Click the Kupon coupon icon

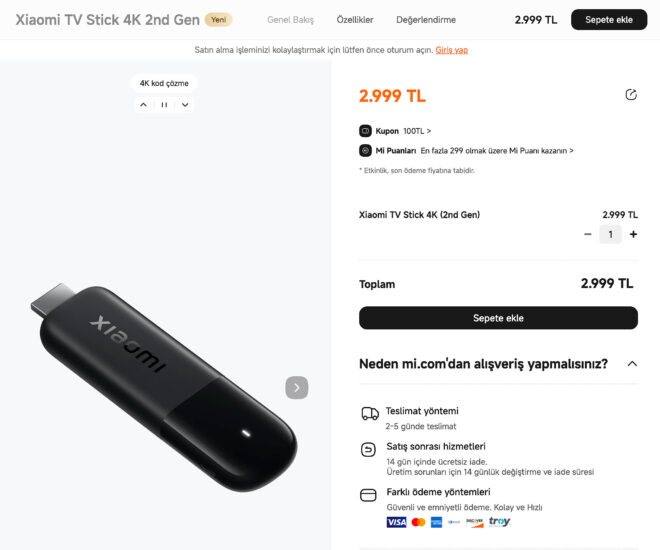pos(365,131)
